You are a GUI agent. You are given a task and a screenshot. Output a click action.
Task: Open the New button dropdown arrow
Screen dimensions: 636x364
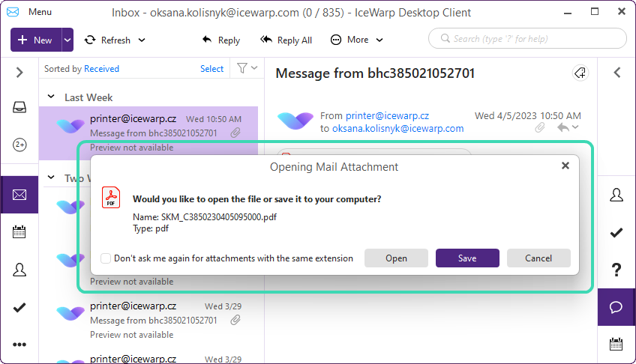67,40
